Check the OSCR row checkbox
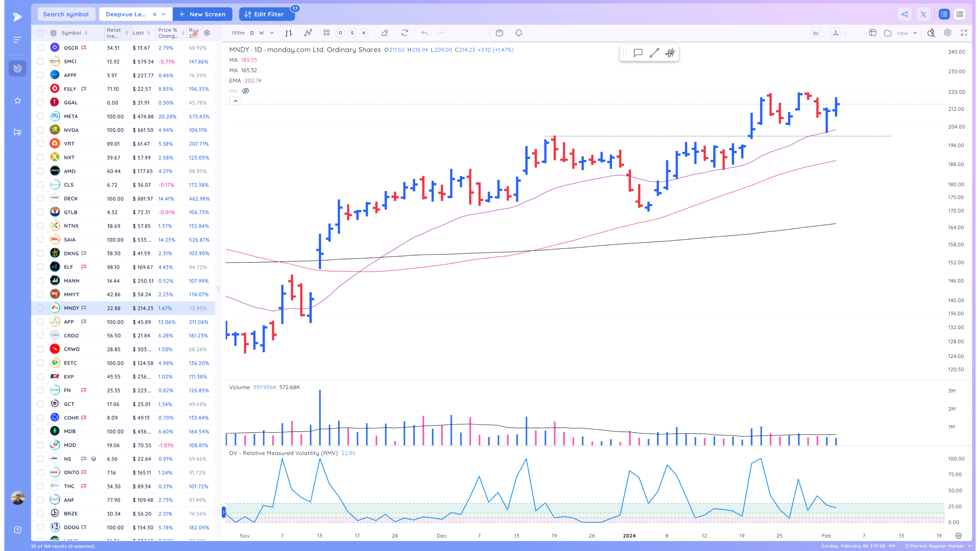 40,48
